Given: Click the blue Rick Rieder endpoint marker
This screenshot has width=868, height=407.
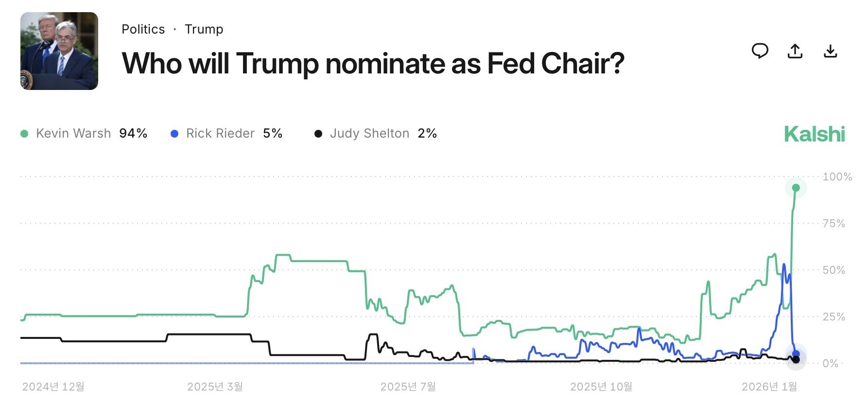Looking at the screenshot, I should pyautogui.click(x=796, y=354).
